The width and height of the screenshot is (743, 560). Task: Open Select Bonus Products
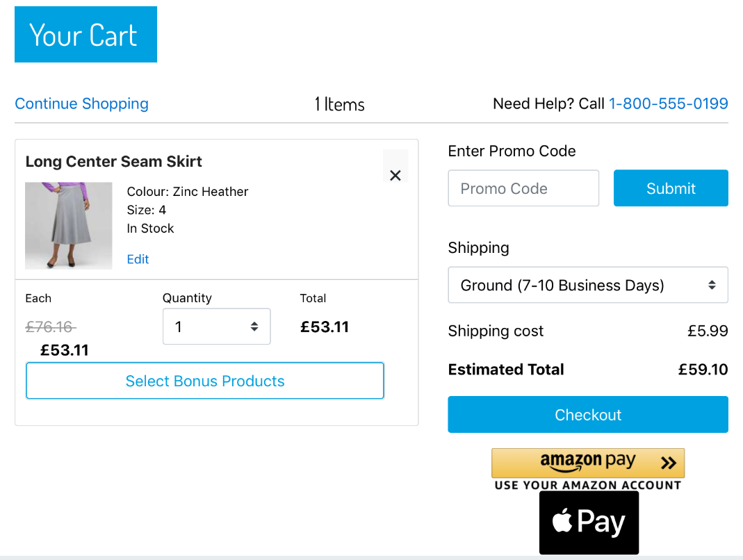tap(205, 381)
